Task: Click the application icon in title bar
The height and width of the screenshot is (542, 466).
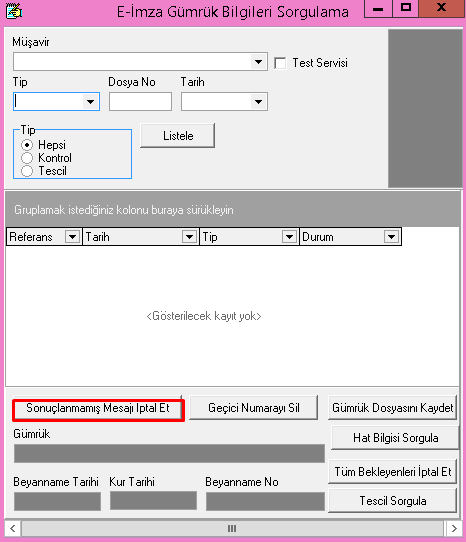Action: point(14,10)
